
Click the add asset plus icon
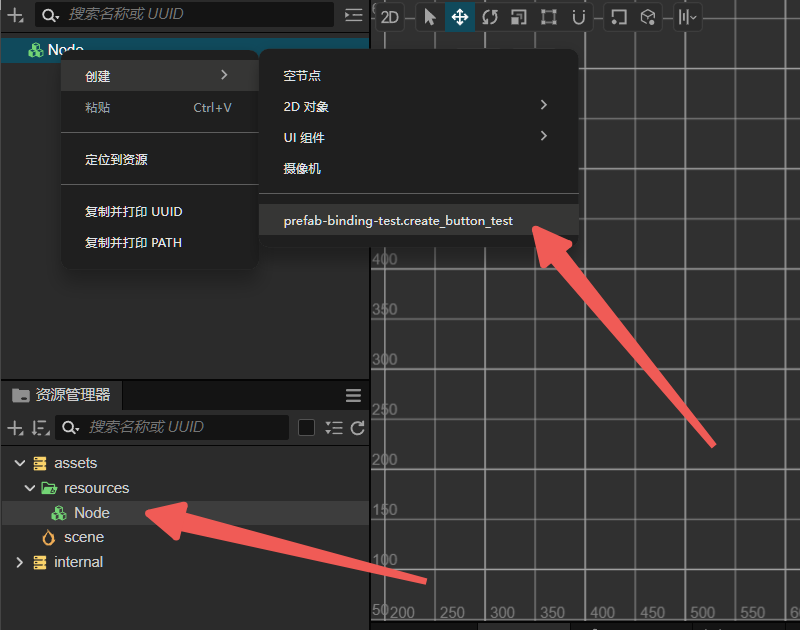click(15, 427)
